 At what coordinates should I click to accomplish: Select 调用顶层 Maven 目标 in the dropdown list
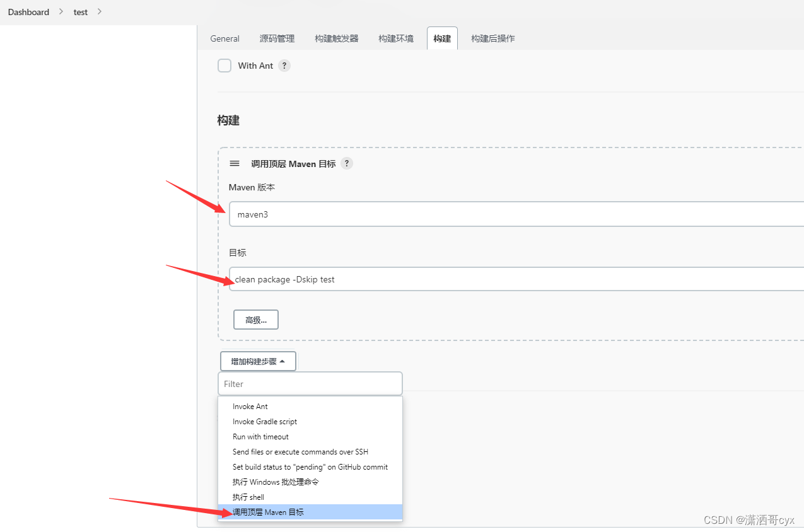click(x=310, y=512)
